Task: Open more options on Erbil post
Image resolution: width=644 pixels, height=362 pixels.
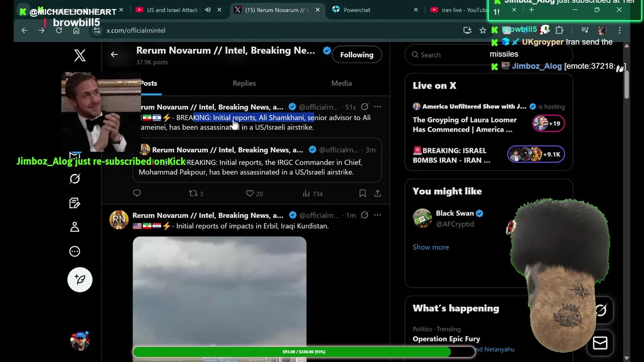Action: pos(377,215)
